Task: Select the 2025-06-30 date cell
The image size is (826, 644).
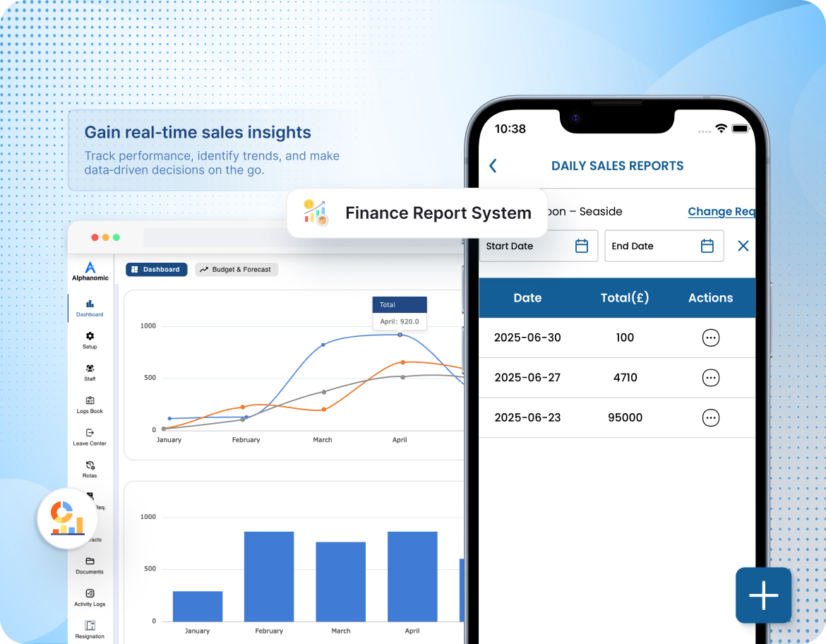Action: coord(527,338)
